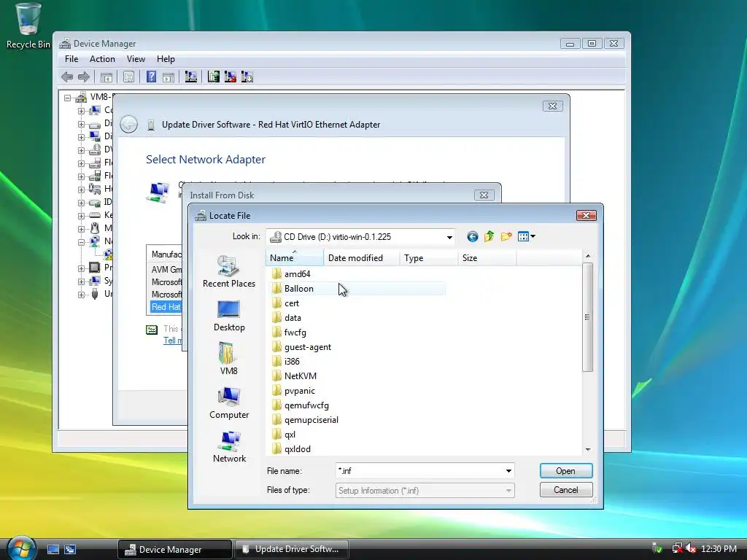Open the File name dropdown arrow
This screenshot has height=560, width=747.
508,471
